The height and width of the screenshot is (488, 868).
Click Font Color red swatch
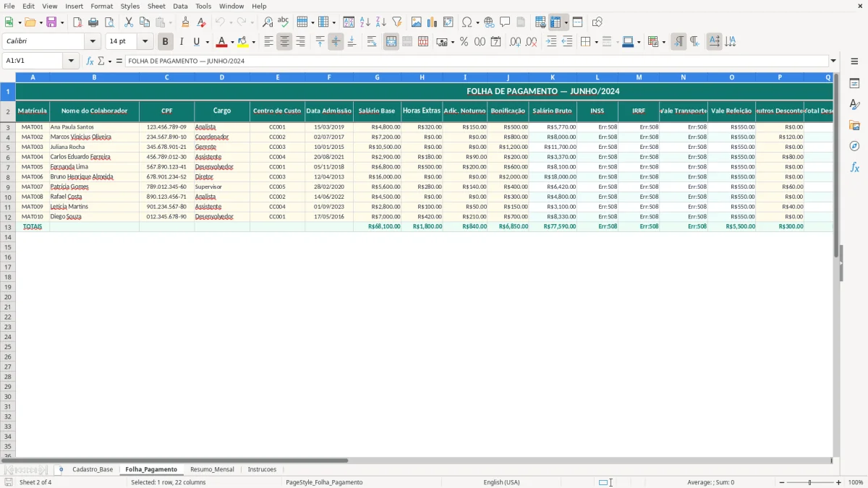(221, 42)
